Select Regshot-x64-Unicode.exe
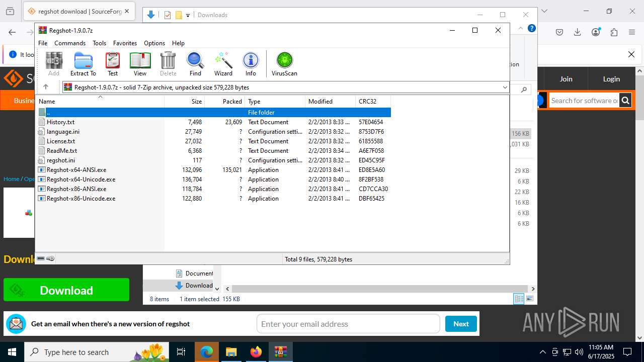Screen dimensions: 644x362 [x=214, y=179]
